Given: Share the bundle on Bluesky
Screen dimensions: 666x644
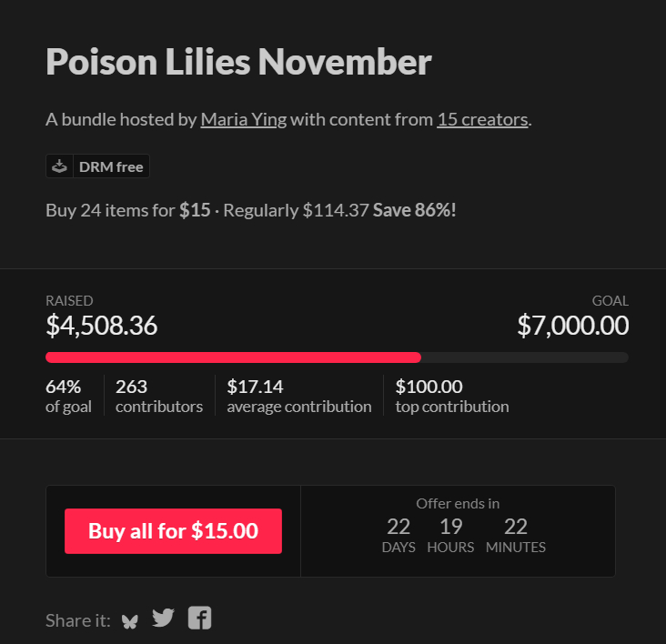Looking at the screenshot, I should coord(129,620).
